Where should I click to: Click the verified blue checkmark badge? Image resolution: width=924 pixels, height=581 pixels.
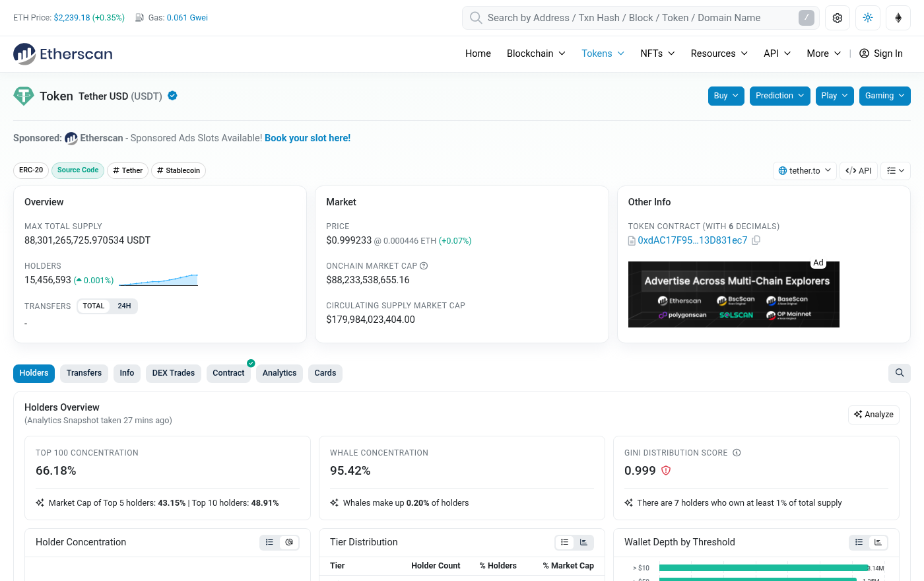(x=172, y=96)
